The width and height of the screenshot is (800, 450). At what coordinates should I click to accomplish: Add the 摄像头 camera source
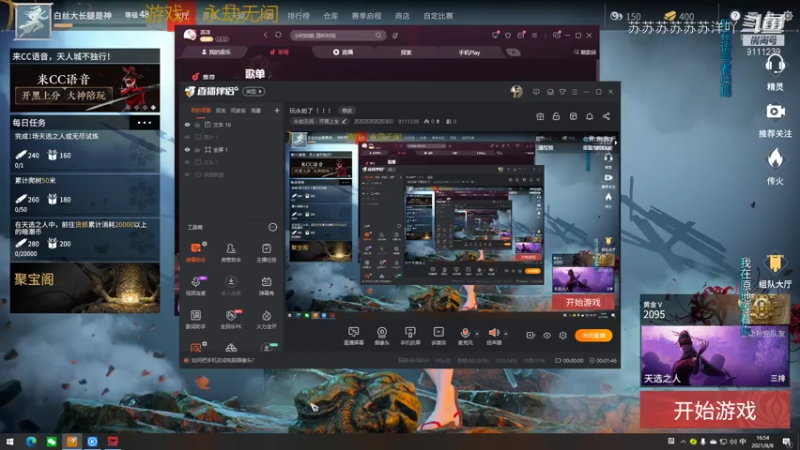382,336
